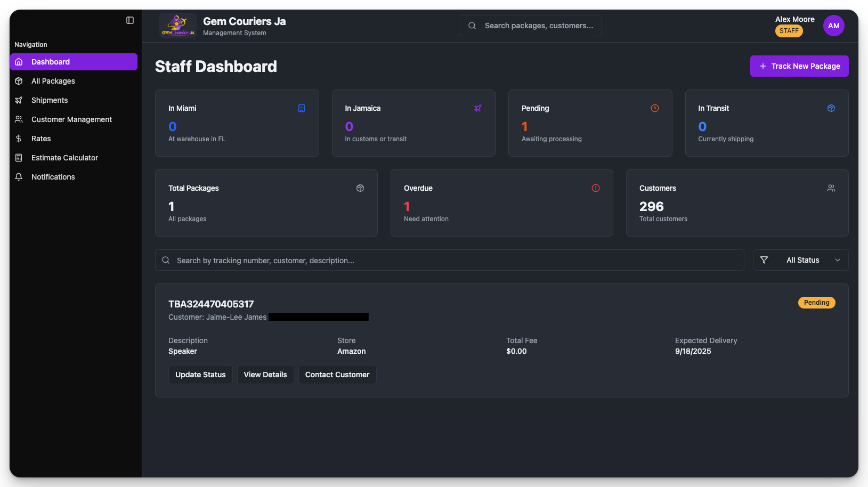Select Estimate Calculator from the sidebar
This screenshot has height=487, width=868.
point(64,158)
